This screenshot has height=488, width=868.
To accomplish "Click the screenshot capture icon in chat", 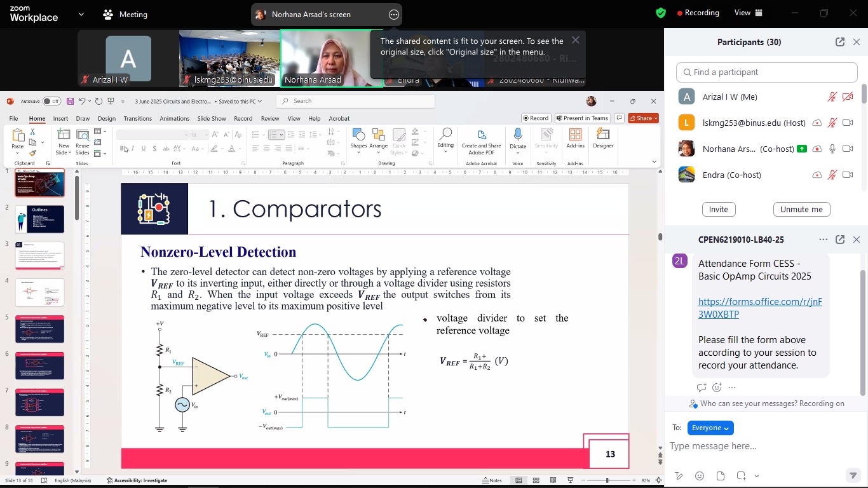I will tap(741, 476).
